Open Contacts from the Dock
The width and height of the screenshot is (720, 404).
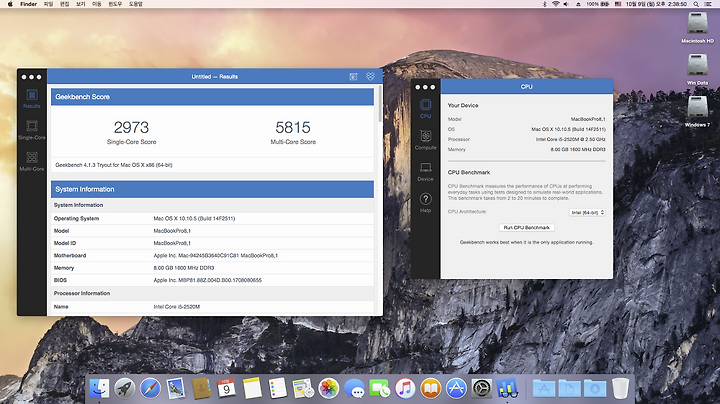click(x=201, y=388)
